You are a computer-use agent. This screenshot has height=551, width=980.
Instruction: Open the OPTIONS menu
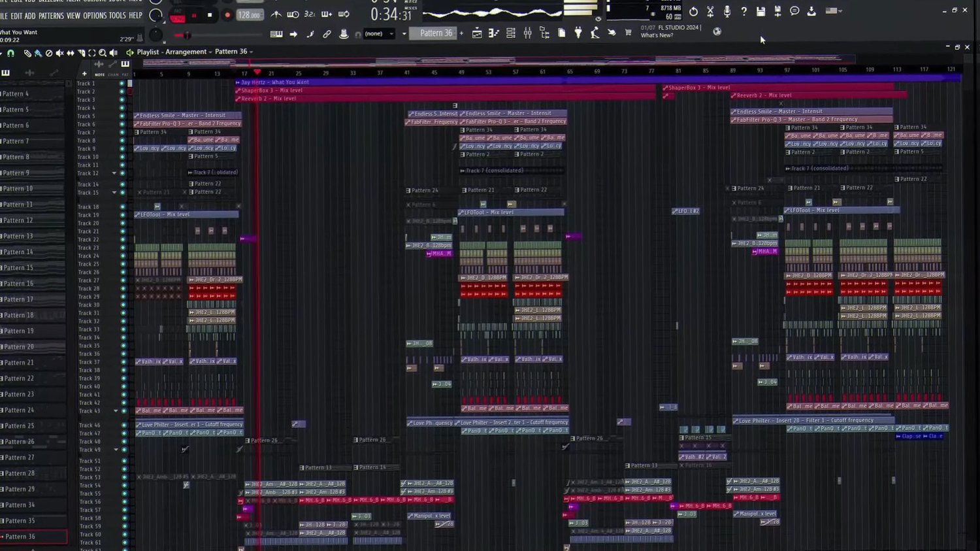[x=95, y=15]
